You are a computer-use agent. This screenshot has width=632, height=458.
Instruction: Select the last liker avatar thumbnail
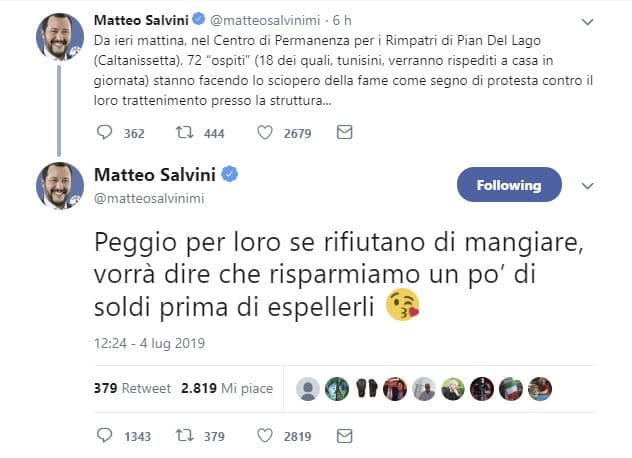pos(541,387)
